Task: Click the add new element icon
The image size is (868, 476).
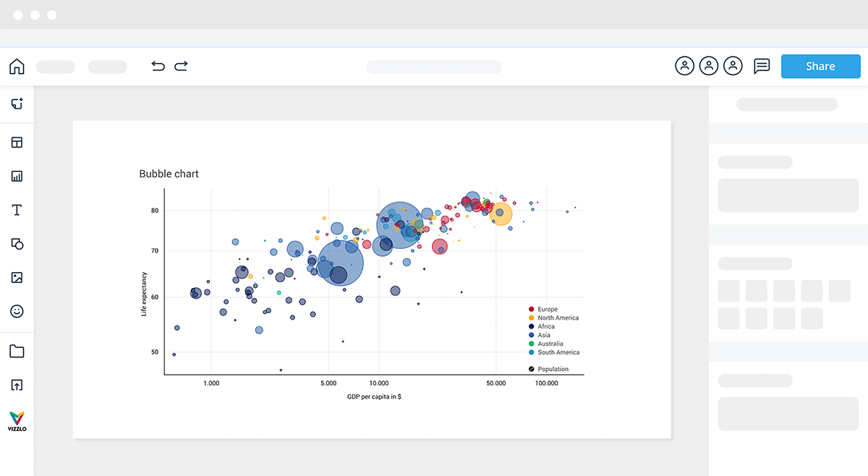Action: 17,104
